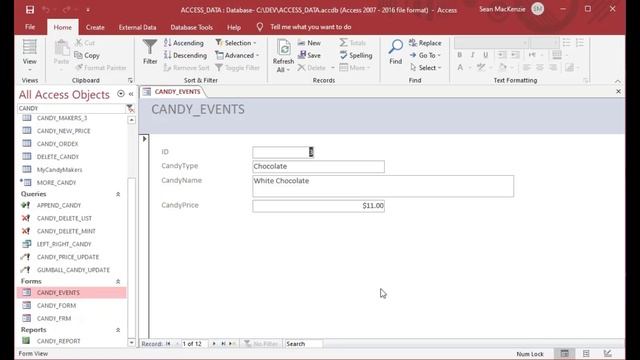
Task: Open CANDY_PRICE_UPDATE update query
Action: click(68, 257)
